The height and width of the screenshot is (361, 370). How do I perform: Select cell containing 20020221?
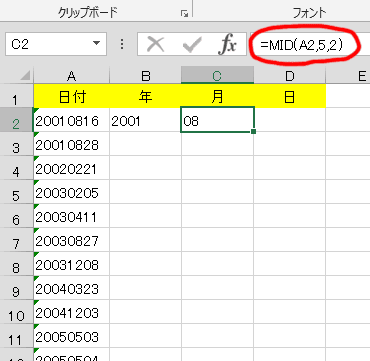click(71, 168)
